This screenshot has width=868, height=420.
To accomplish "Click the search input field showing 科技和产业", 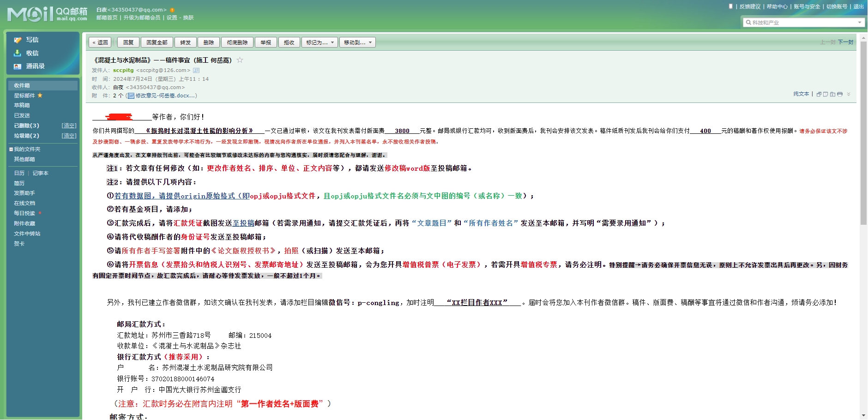I will point(803,23).
